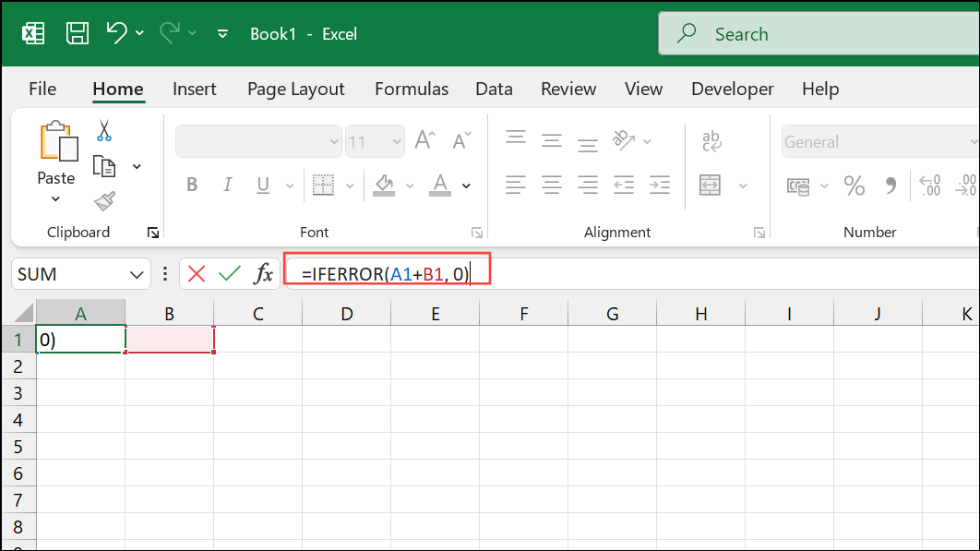Image resolution: width=980 pixels, height=551 pixels.
Task: Select column D header
Action: [x=346, y=314]
